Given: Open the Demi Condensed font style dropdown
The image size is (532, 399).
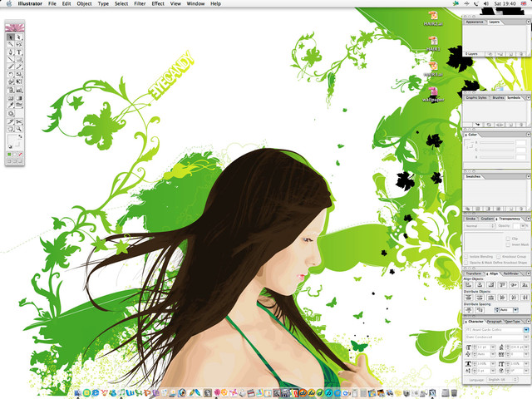Looking at the screenshot, I should pos(526,337).
